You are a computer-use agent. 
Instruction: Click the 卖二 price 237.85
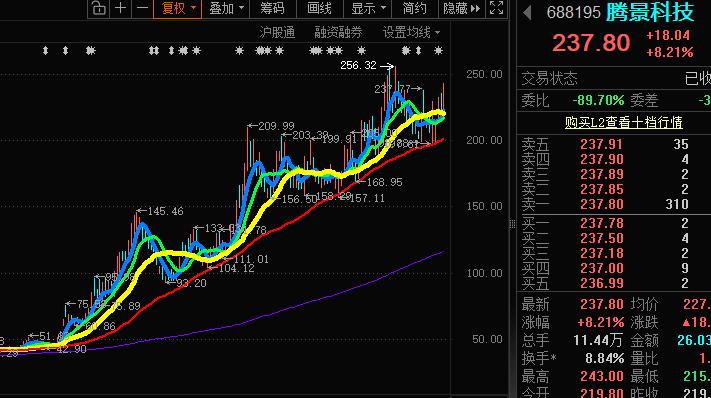click(601, 189)
